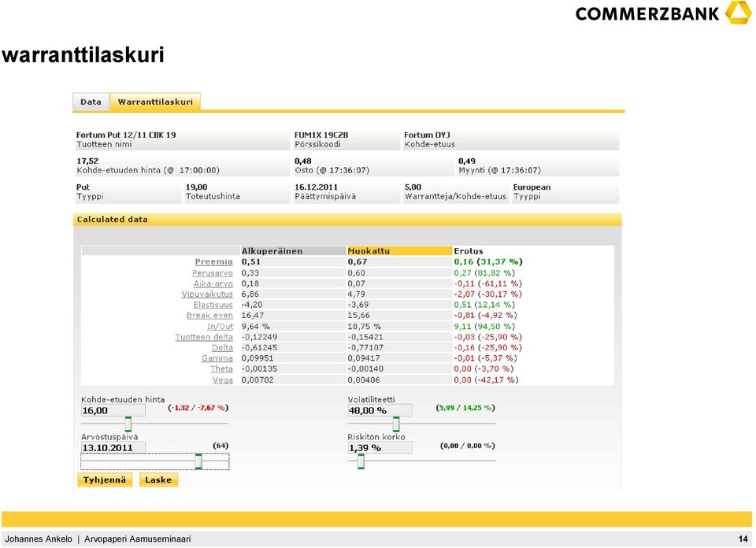Click the Arvostuspäivä slider handle
The width and height of the screenshot is (756, 548).
pyautogui.click(x=198, y=461)
